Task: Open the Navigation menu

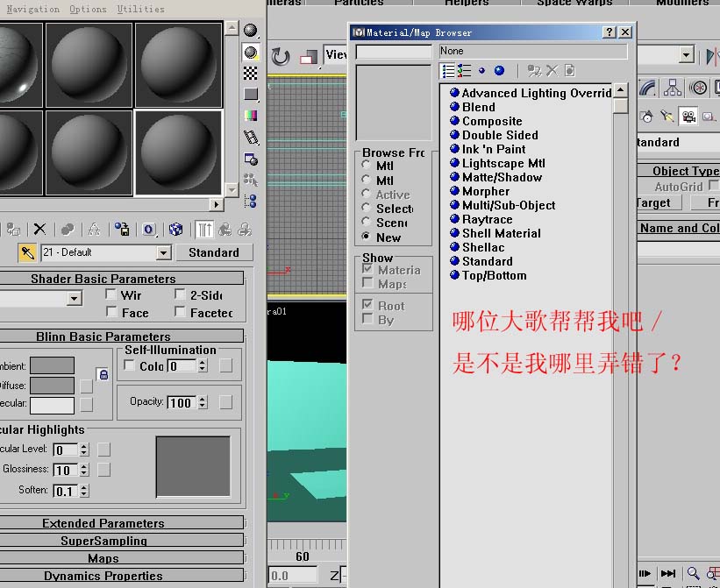Action: coord(33,9)
